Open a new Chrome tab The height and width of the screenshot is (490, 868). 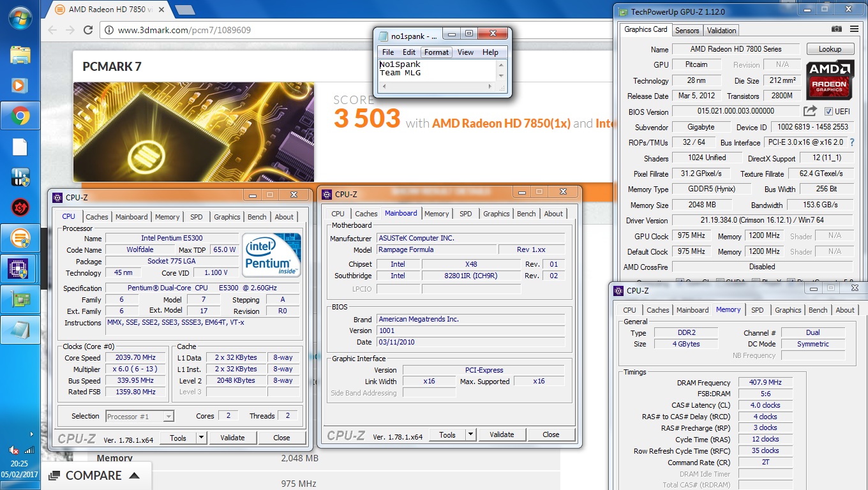[184, 10]
